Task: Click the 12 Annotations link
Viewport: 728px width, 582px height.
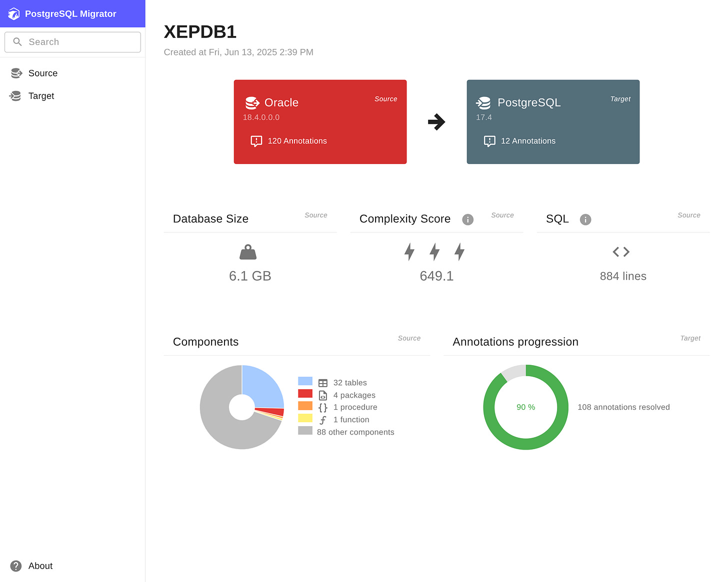Action: [x=528, y=141]
